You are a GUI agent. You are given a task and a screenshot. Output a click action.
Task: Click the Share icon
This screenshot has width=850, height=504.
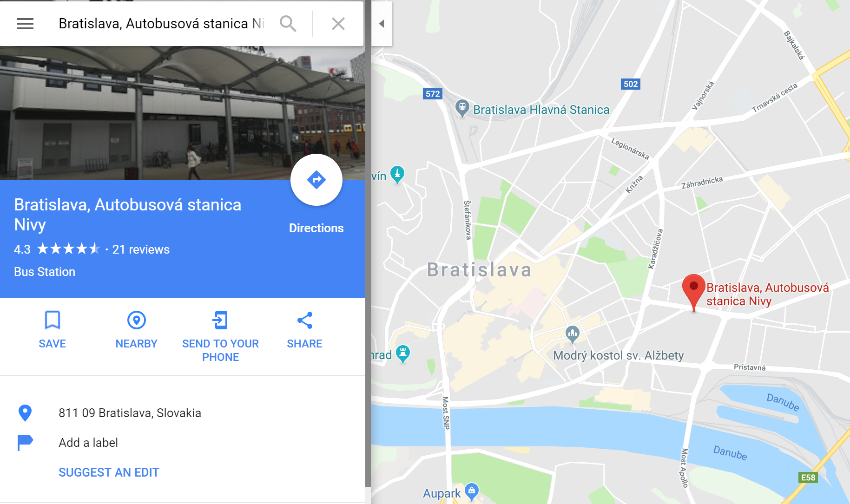point(304,320)
